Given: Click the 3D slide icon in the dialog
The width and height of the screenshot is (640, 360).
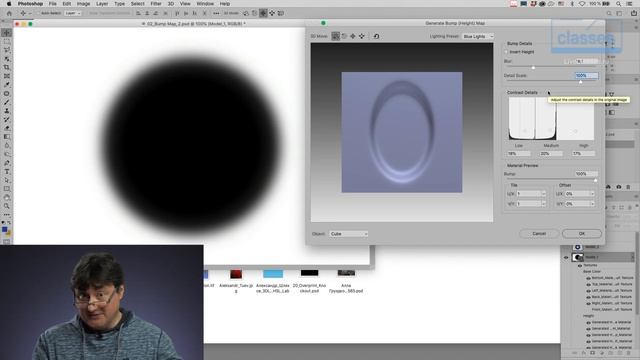Looking at the screenshot, I should [x=362, y=36].
